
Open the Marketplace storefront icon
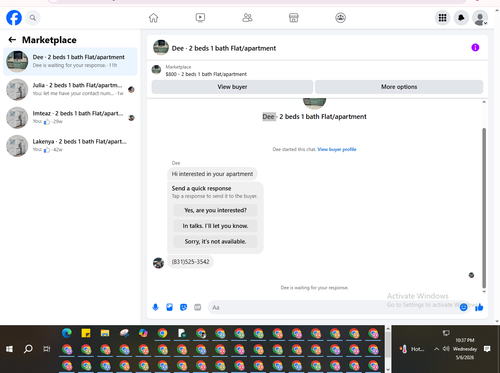point(294,18)
